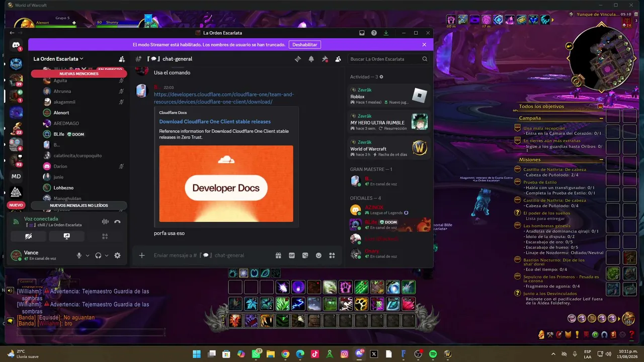The height and width of the screenshot is (362, 644).
Task: Collapse the Todos los objetivos tracker
Action: coord(600,107)
